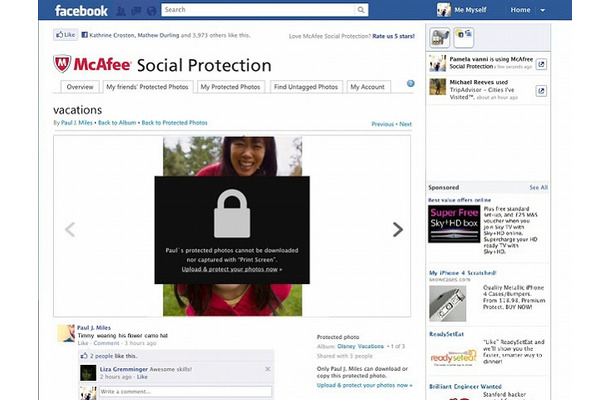This screenshot has width=610, height=400.
Task: Open Best value offers online ad
Action: (x=459, y=200)
